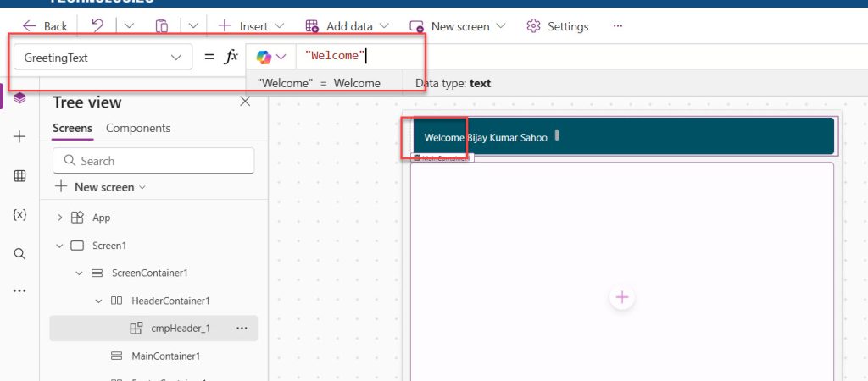Open the Variables icon in sidebar

click(x=20, y=214)
